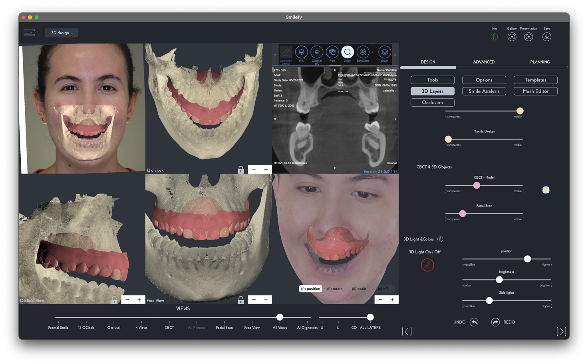
Task: Click the Smile Analysis button
Action: pyautogui.click(x=484, y=91)
